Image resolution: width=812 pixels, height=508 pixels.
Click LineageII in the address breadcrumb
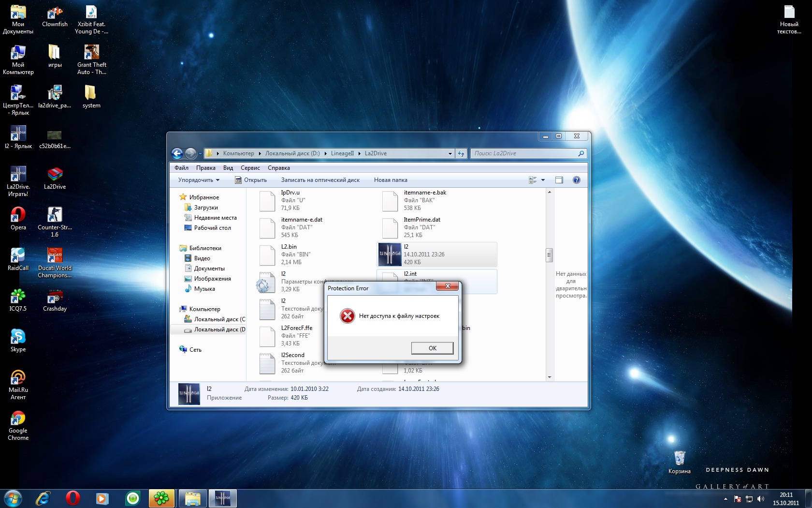(x=342, y=153)
